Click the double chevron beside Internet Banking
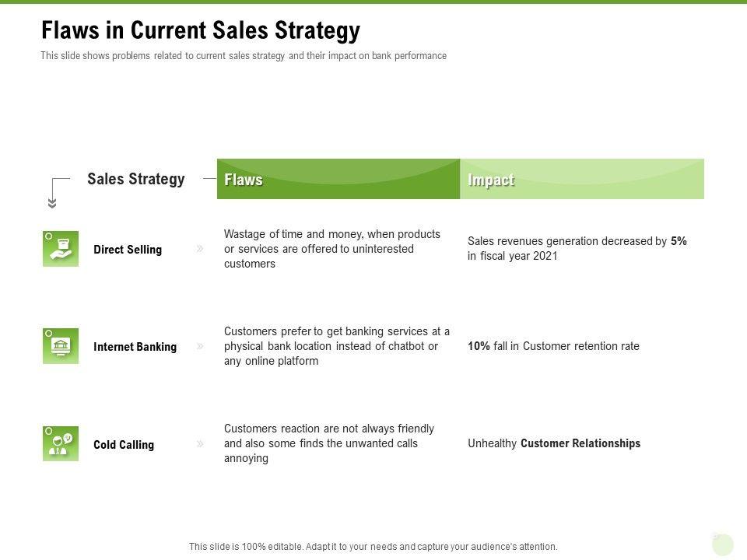Screen dimensions: 747x560 [200, 346]
